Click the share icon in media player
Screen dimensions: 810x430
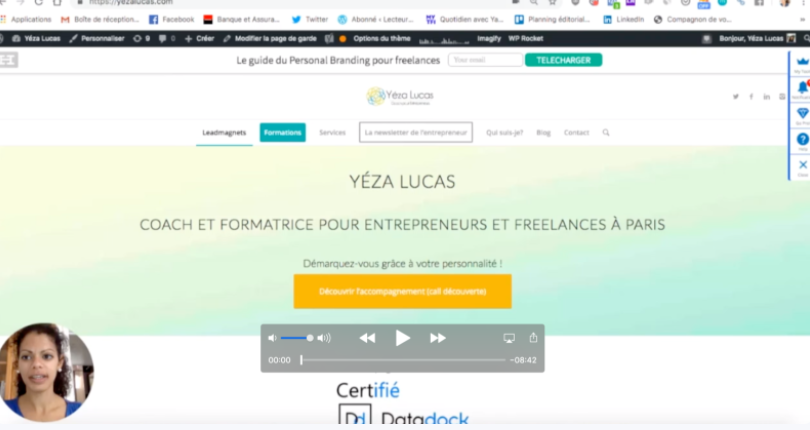tap(533, 337)
